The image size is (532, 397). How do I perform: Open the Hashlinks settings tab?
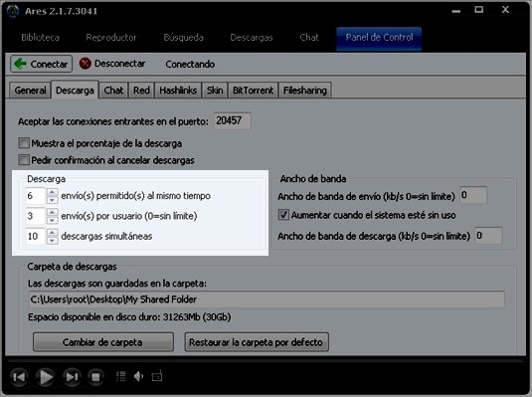[x=178, y=91]
